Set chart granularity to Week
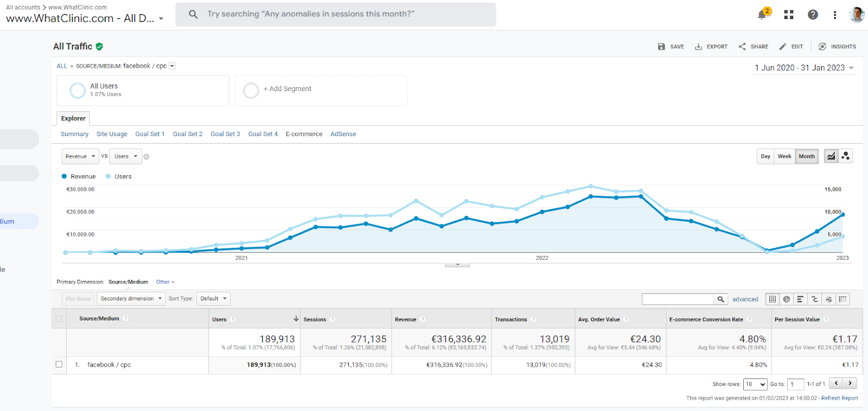This screenshot has width=868, height=411. [784, 156]
